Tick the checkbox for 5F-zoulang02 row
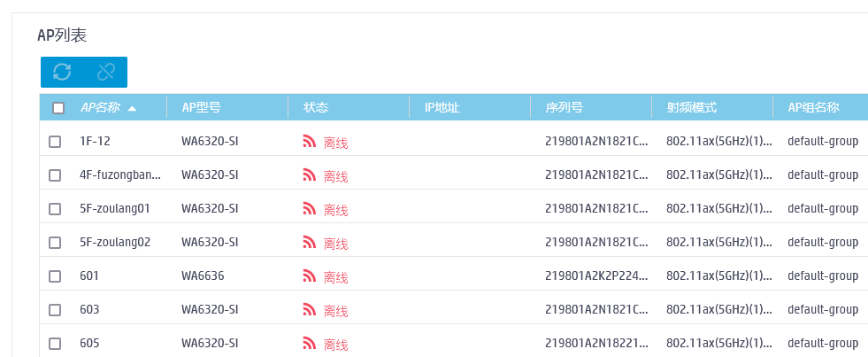The width and height of the screenshot is (868, 357). tap(55, 243)
